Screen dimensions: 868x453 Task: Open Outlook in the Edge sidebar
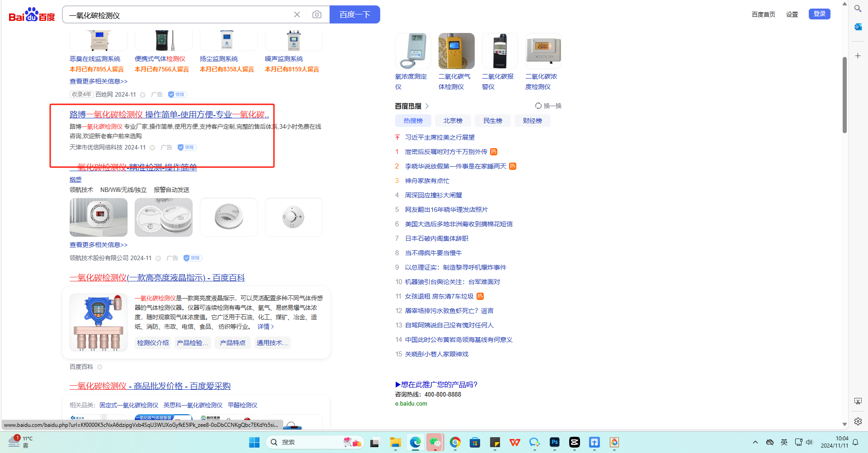(x=858, y=27)
